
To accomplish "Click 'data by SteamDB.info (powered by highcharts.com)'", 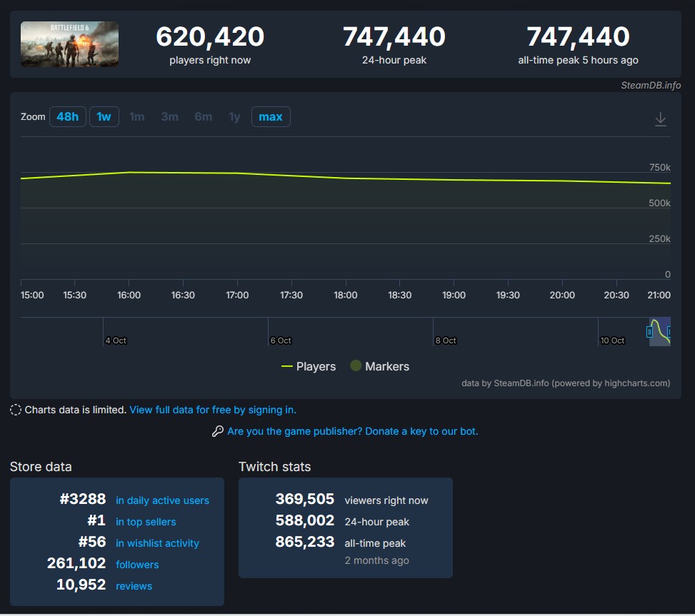I will [x=566, y=383].
